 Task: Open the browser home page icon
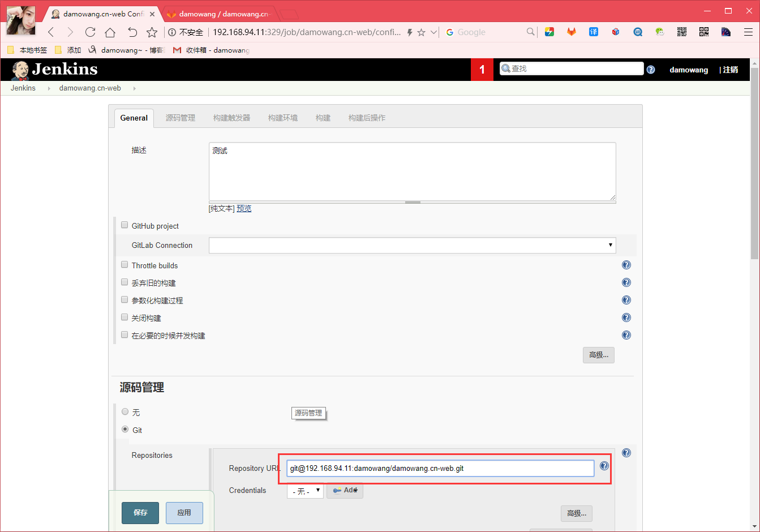pos(110,32)
